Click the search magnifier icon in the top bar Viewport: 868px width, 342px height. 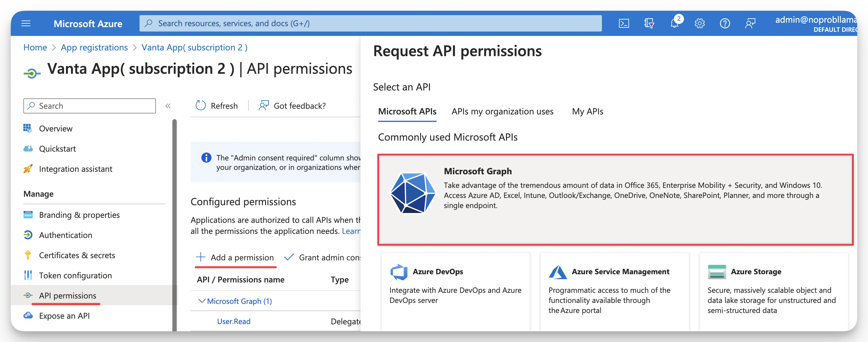tap(149, 23)
